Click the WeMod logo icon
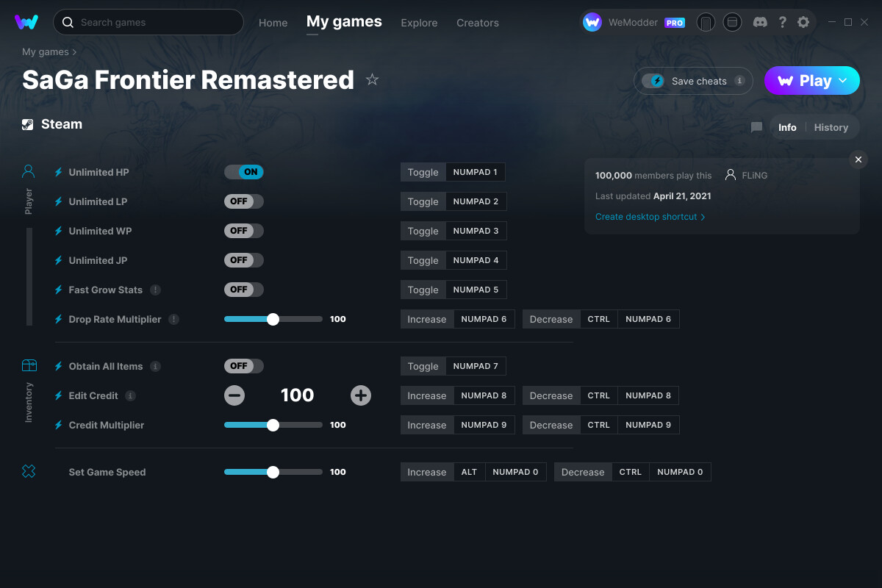Viewport: 882px width, 588px height. pos(26,22)
